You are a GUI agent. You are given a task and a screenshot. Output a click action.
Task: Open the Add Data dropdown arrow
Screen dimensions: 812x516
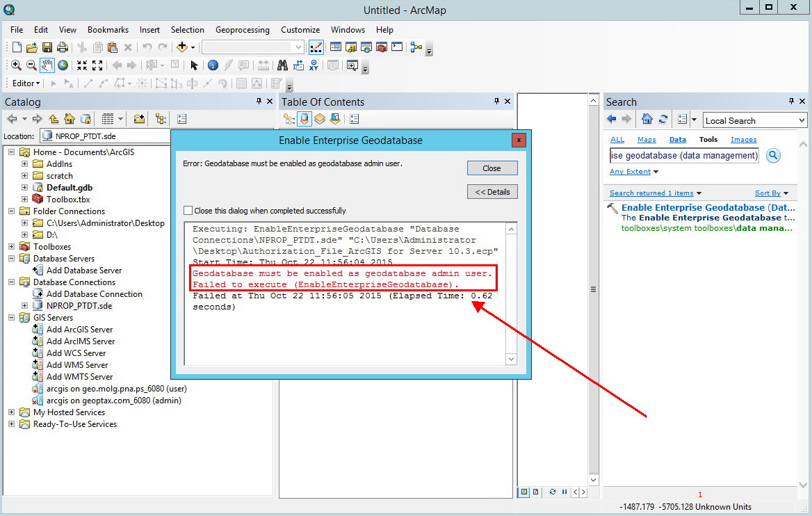tap(193, 48)
